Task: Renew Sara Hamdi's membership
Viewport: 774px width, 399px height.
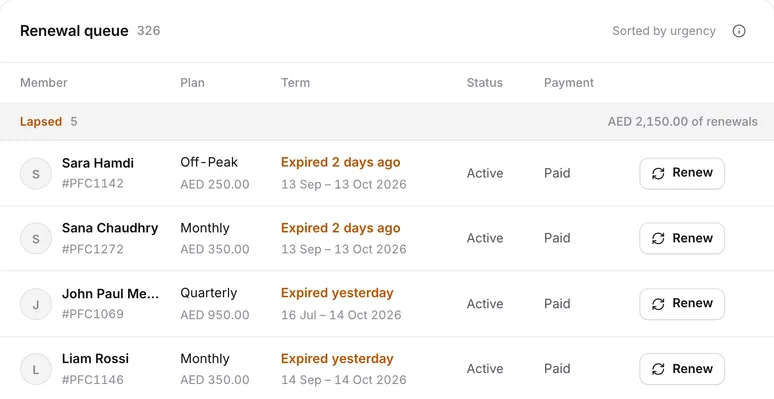Action: click(x=682, y=173)
